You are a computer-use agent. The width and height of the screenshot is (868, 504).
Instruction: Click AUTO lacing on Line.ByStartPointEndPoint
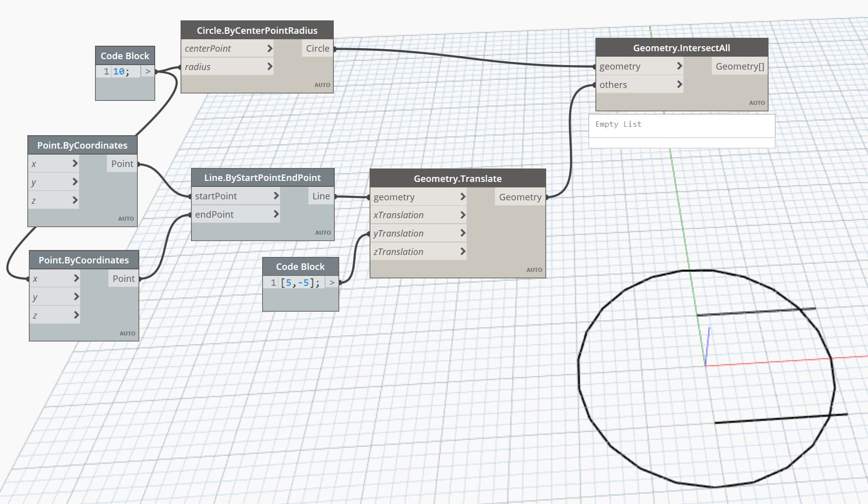323,232
